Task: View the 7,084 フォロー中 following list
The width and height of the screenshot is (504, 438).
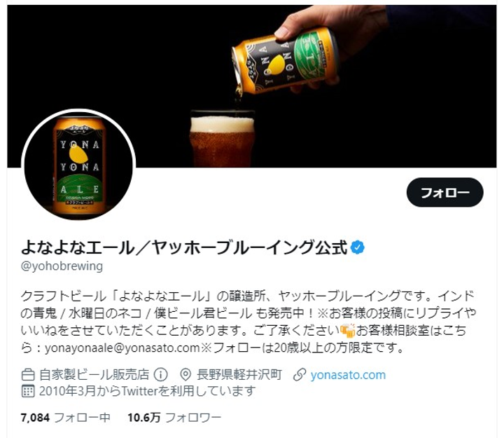Action: 66,418
